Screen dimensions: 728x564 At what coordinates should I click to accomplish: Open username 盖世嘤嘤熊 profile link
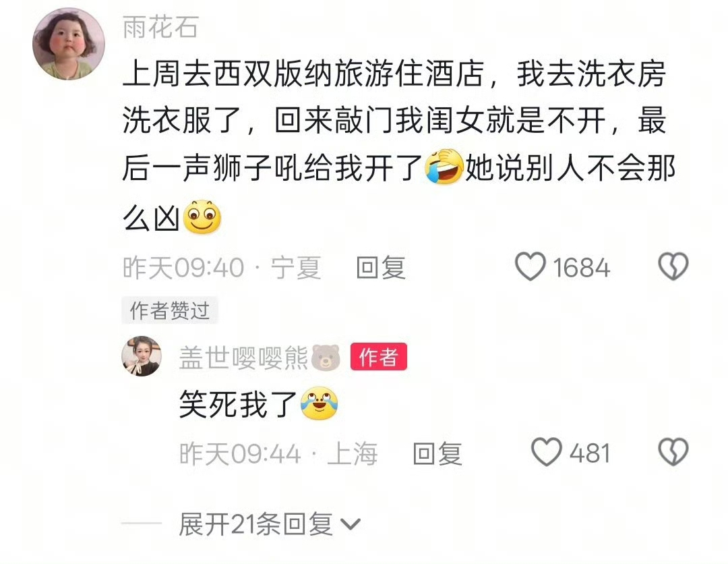pos(243,358)
